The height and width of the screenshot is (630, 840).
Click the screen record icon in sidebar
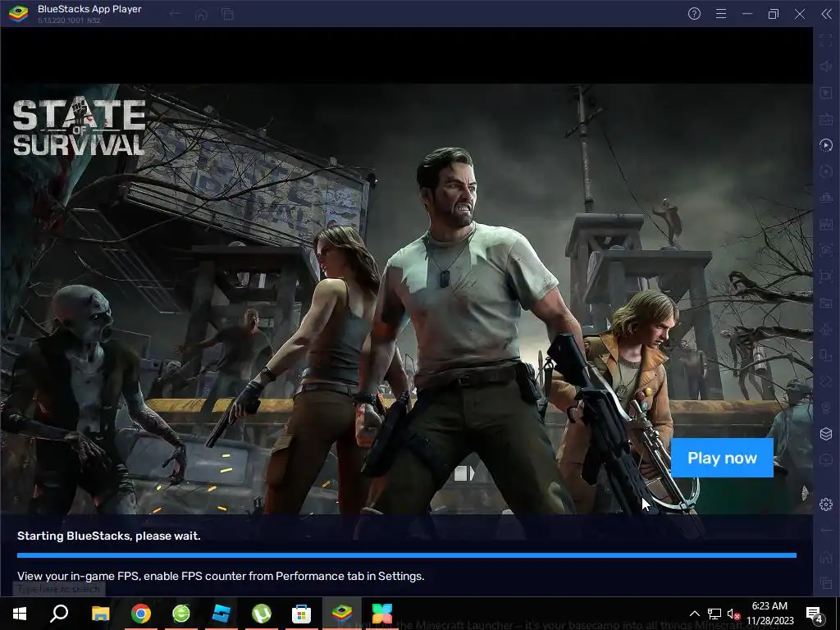(x=826, y=276)
